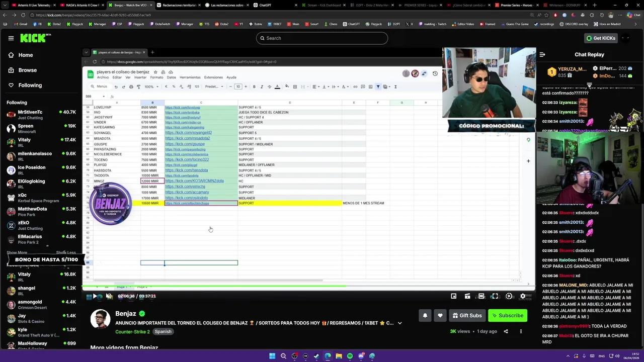
Task: Click the browser back arrow
Action: [x=6, y=15]
